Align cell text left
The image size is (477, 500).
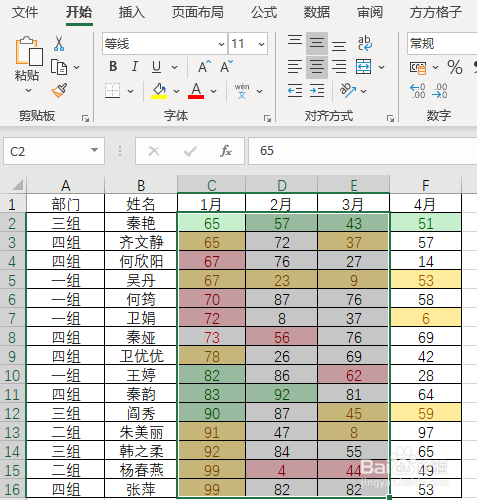point(295,67)
